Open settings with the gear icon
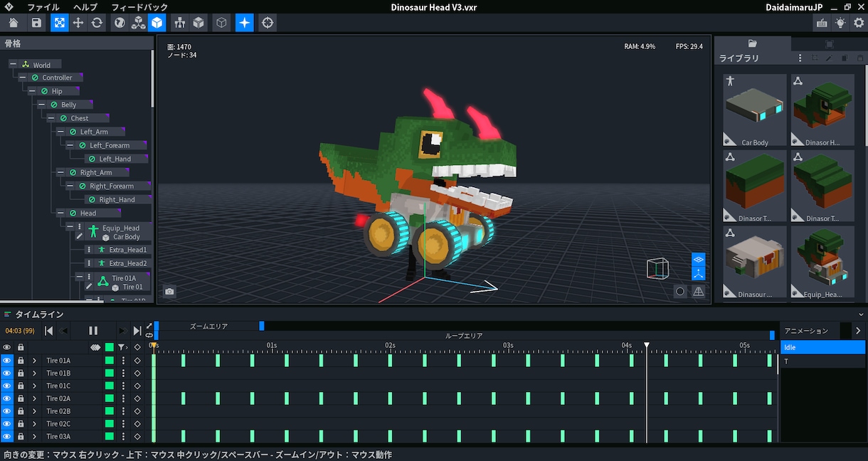 (x=859, y=23)
